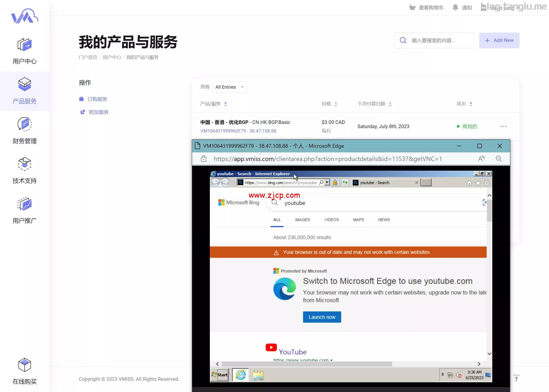The image size is (549, 392).
Task: Go to 用户中心 breadcrumb link
Action: (x=112, y=57)
